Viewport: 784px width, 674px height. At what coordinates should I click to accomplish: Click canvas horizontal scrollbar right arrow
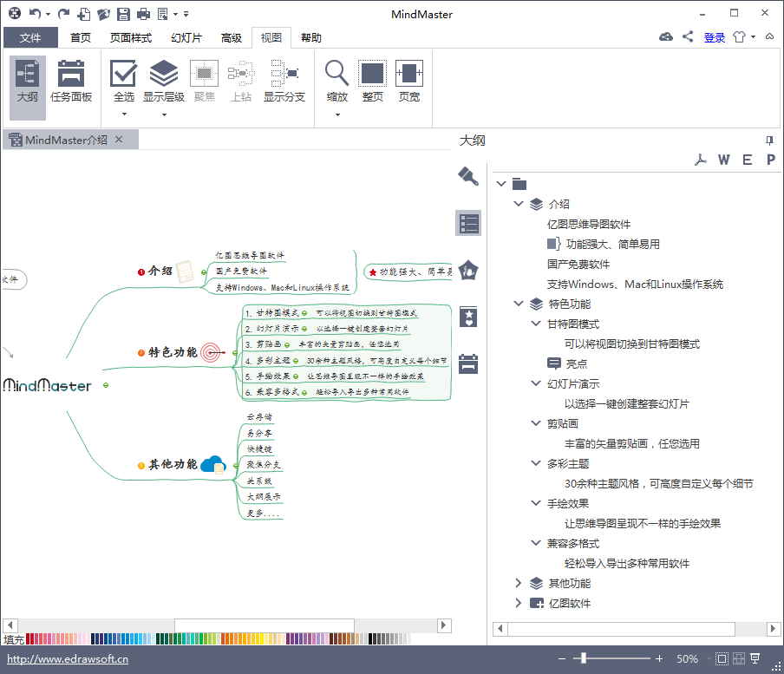444,625
